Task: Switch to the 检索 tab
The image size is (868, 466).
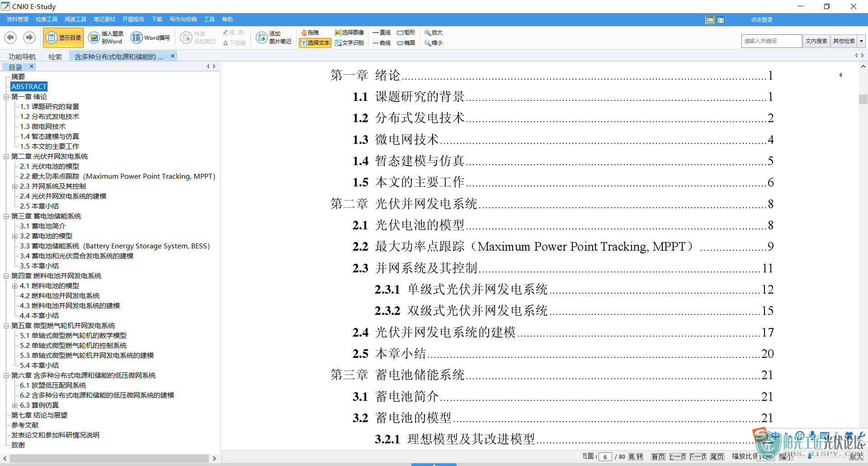Action: 55,57
